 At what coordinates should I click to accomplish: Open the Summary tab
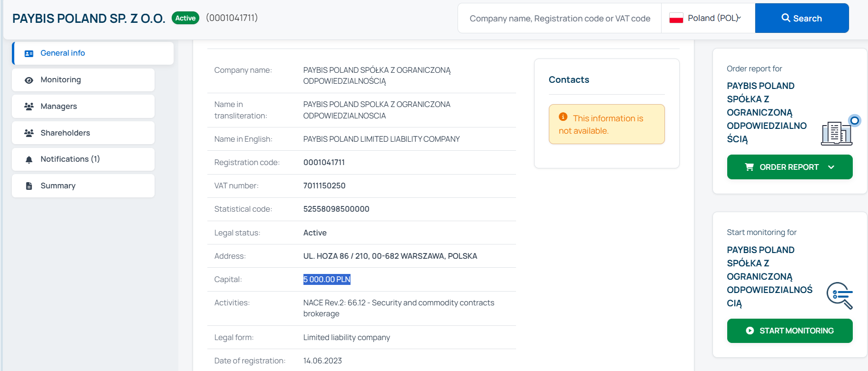[x=83, y=186]
